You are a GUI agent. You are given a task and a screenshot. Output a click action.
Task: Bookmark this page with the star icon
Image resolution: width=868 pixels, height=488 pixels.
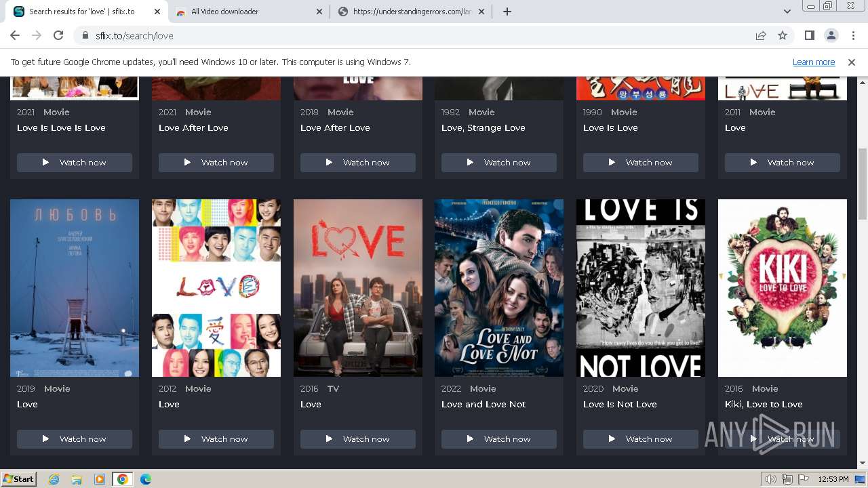783,35
